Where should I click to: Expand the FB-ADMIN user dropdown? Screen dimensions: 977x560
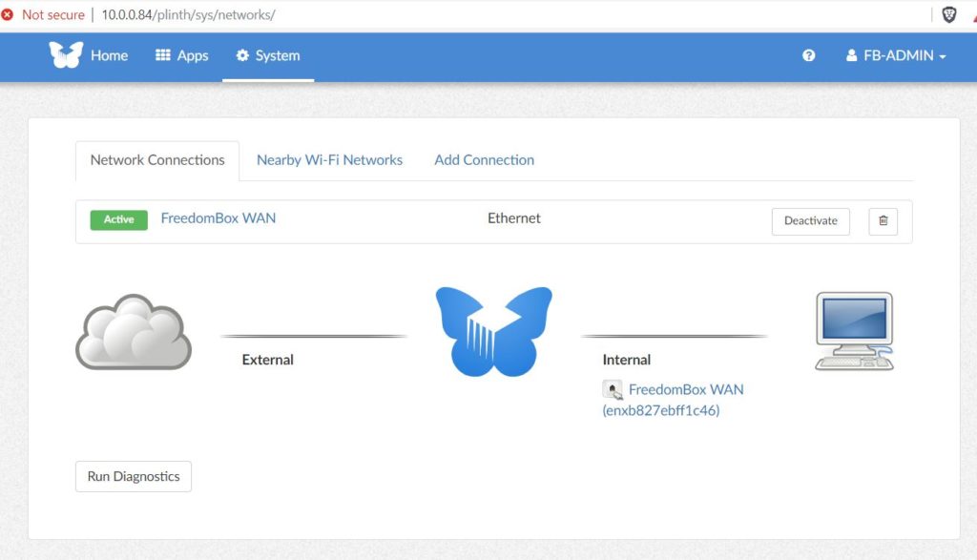click(896, 55)
